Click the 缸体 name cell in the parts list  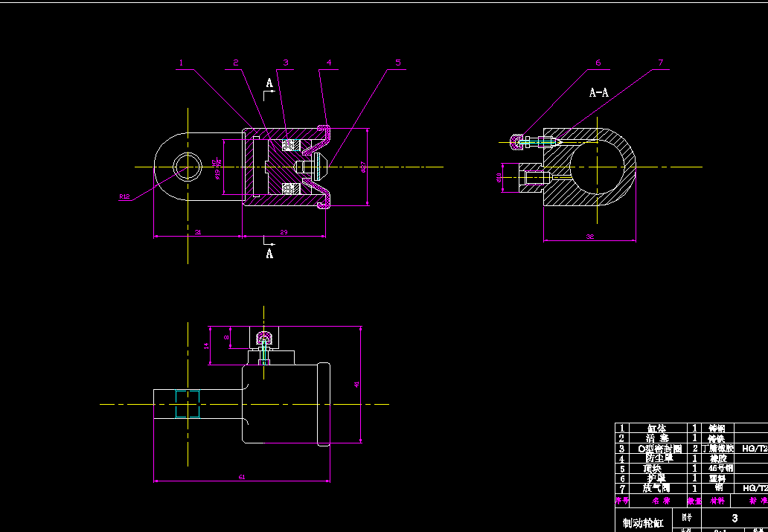click(658, 428)
